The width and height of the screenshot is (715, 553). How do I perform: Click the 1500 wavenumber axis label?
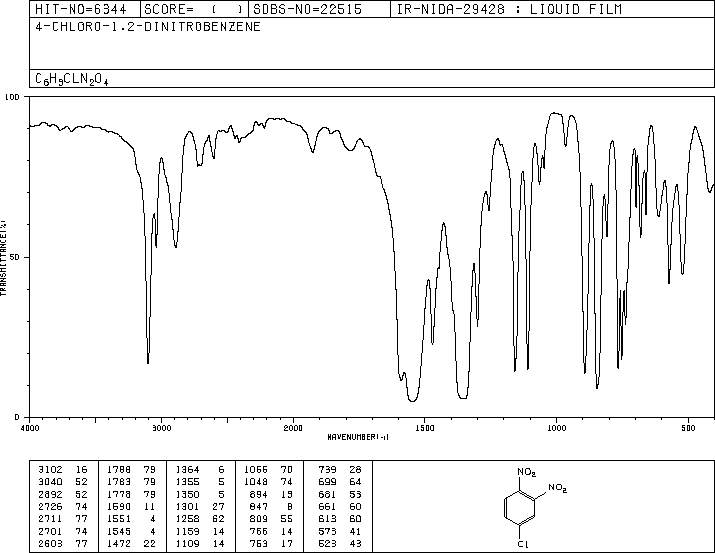(x=425, y=428)
